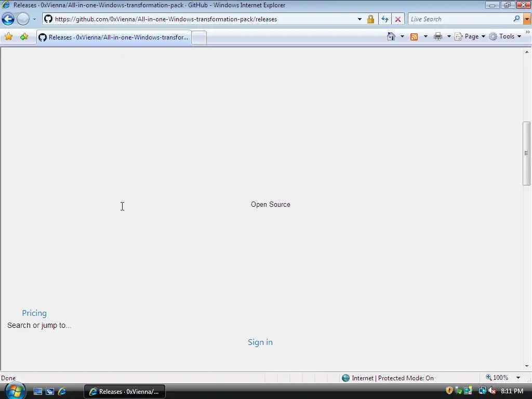The image size is (532, 399).
Task: Expand the command bar overflow chevron
Action: click(x=528, y=32)
